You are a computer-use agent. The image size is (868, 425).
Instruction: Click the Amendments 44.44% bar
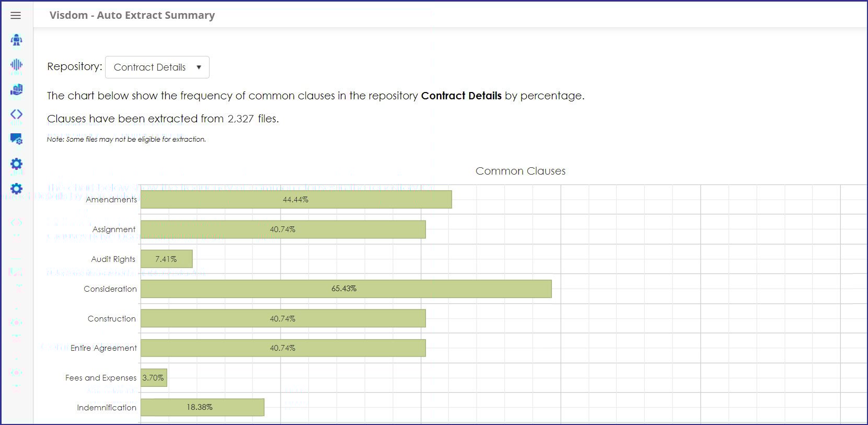[x=296, y=200]
